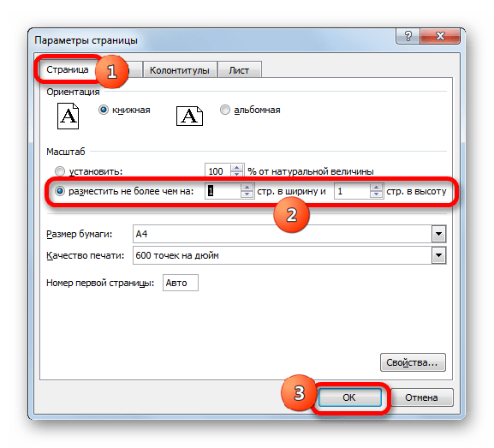Decrease pages wide with down arrow
The image size is (494, 448).
[247, 194]
